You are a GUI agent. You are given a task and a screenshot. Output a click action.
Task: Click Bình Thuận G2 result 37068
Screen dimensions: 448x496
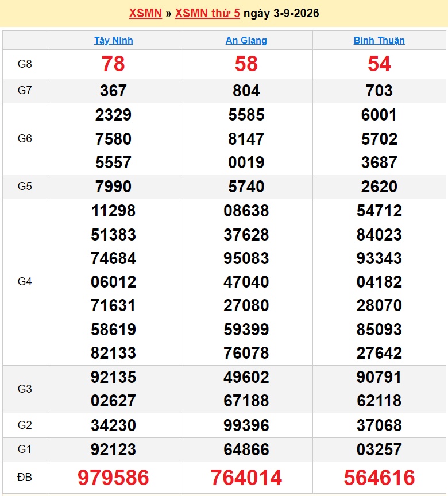click(379, 425)
